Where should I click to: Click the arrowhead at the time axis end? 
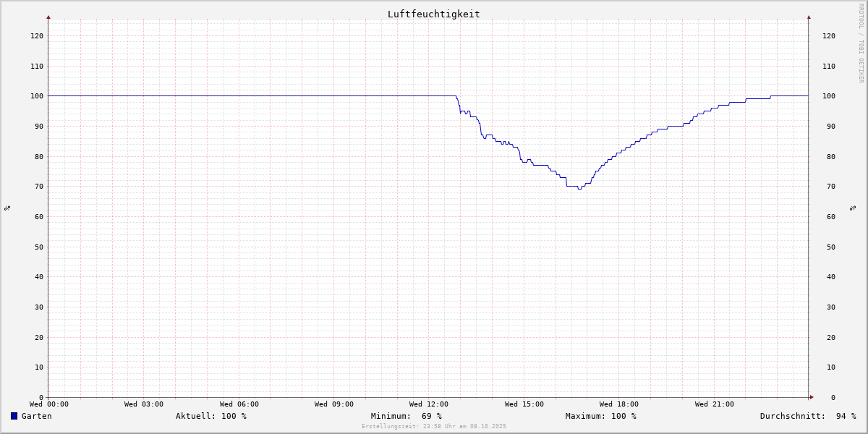coord(812,397)
